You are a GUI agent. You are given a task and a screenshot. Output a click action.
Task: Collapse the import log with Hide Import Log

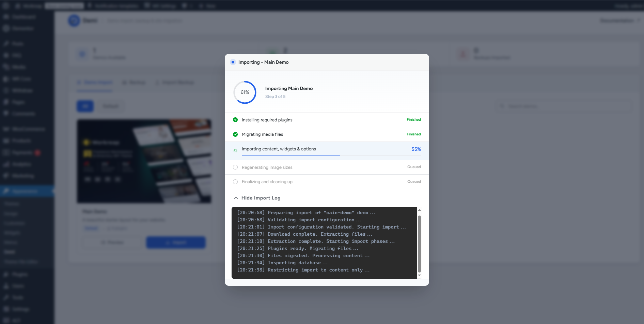257,198
